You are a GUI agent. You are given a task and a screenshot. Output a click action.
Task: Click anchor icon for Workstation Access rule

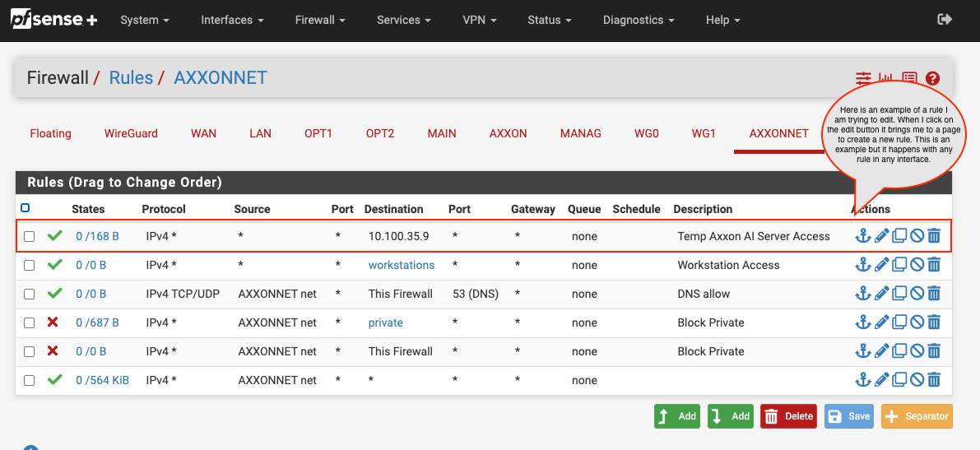(862, 265)
